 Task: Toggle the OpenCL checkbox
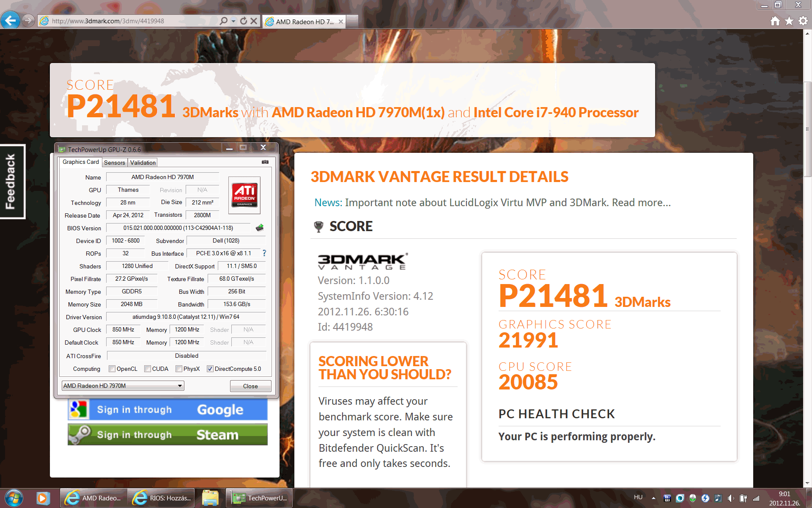point(112,369)
